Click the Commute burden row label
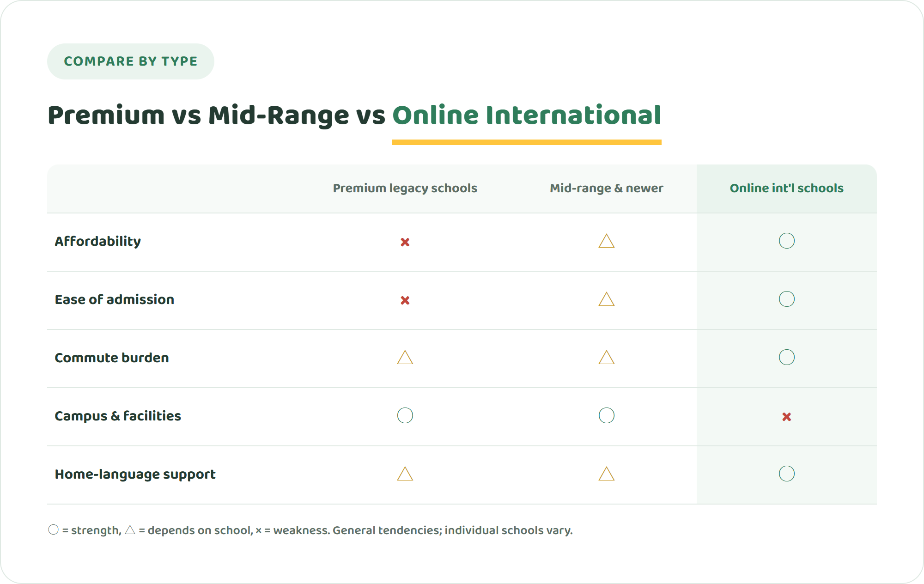Viewport: 924px width, 584px height. (112, 358)
